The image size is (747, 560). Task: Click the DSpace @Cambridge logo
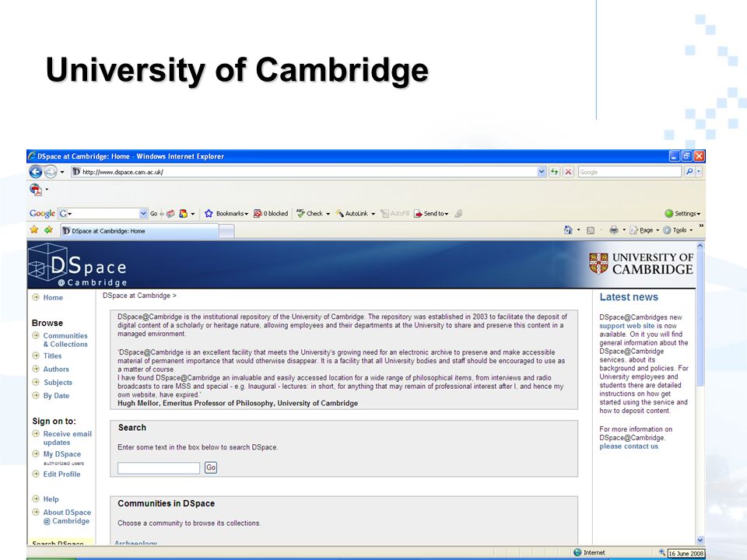[x=78, y=265]
